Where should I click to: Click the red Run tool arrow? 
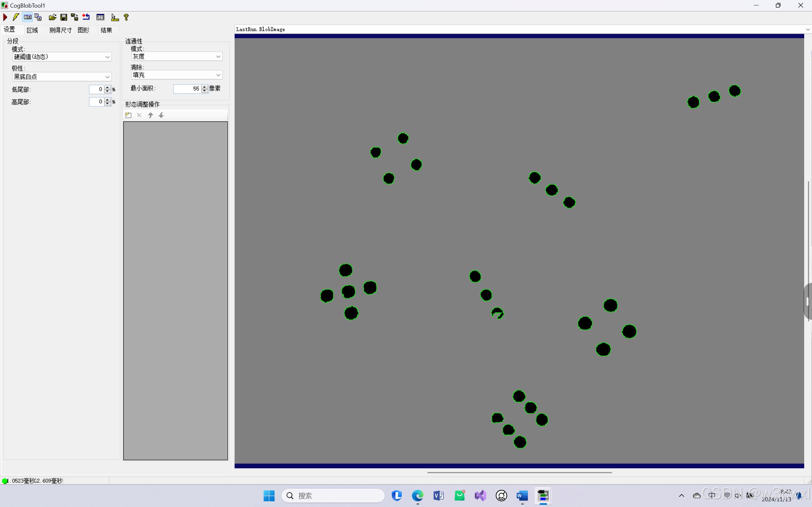5,17
